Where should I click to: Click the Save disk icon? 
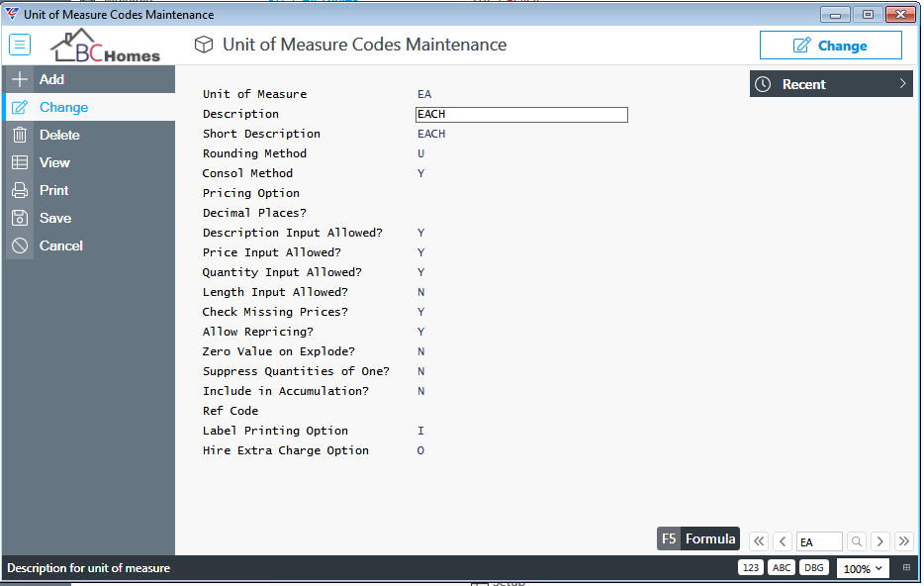pos(20,218)
